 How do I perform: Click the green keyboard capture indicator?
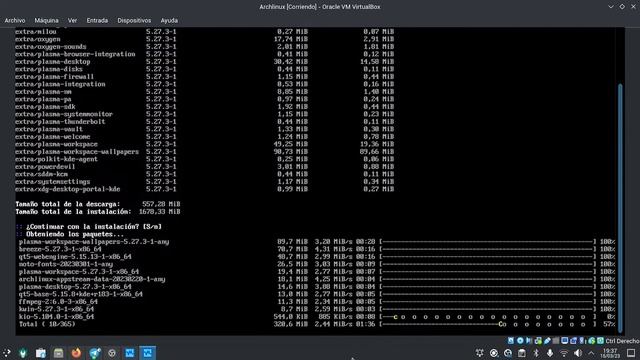pos(600,340)
